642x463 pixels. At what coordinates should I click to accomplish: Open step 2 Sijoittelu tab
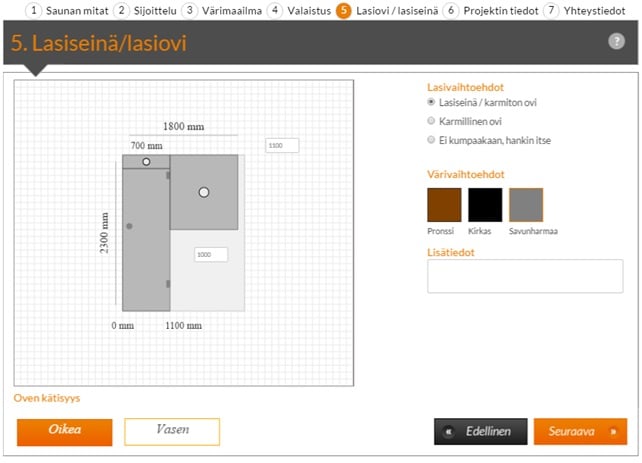click(146, 10)
